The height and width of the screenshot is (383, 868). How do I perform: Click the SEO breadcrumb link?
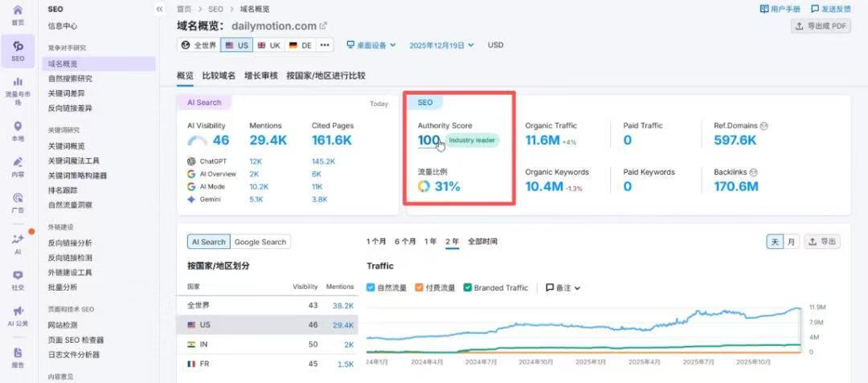click(216, 9)
